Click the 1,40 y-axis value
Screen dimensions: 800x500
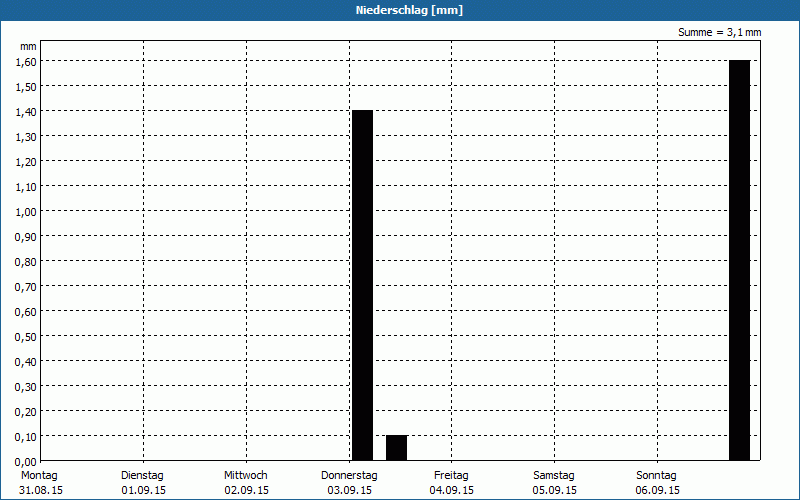point(26,112)
